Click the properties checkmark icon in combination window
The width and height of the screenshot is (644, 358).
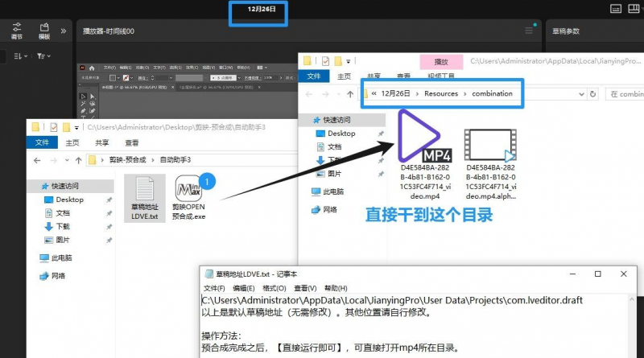pos(325,61)
